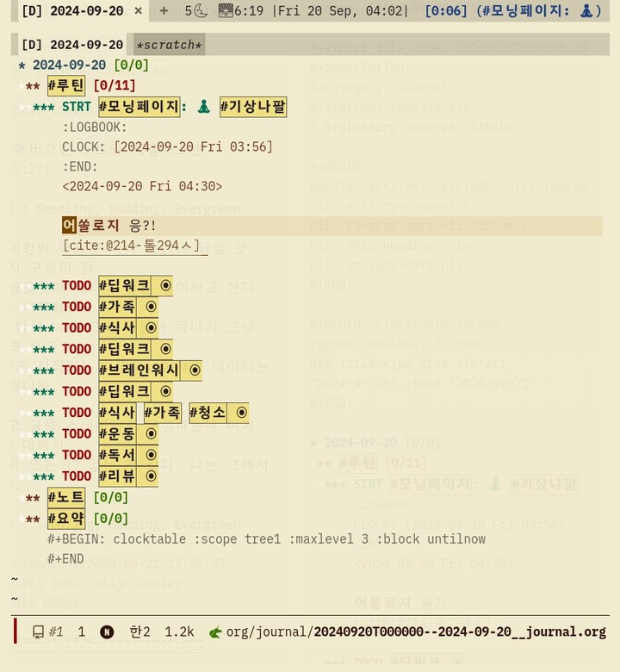
Task: Close the [D] 2024-09-20 top tab
Action: coord(139,11)
